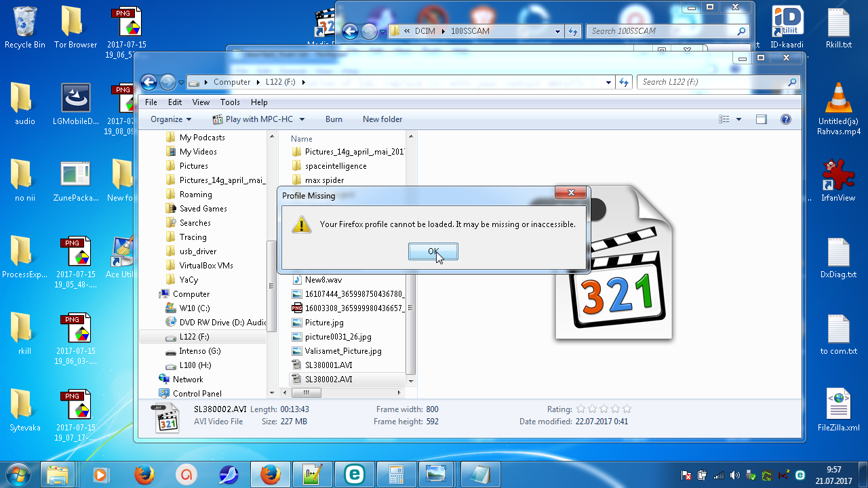
Task: Open the change view options dropdown arrow
Action: click(x=738, y=119)
